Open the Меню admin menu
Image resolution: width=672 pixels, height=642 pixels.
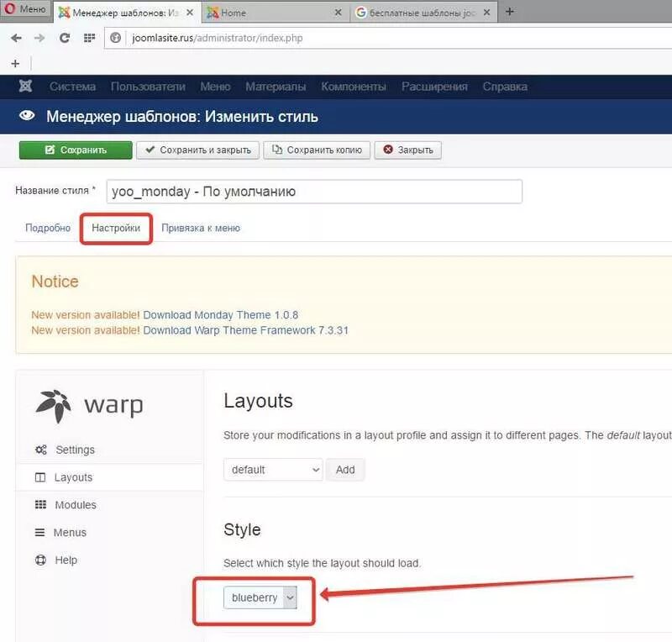coord(215,87)
